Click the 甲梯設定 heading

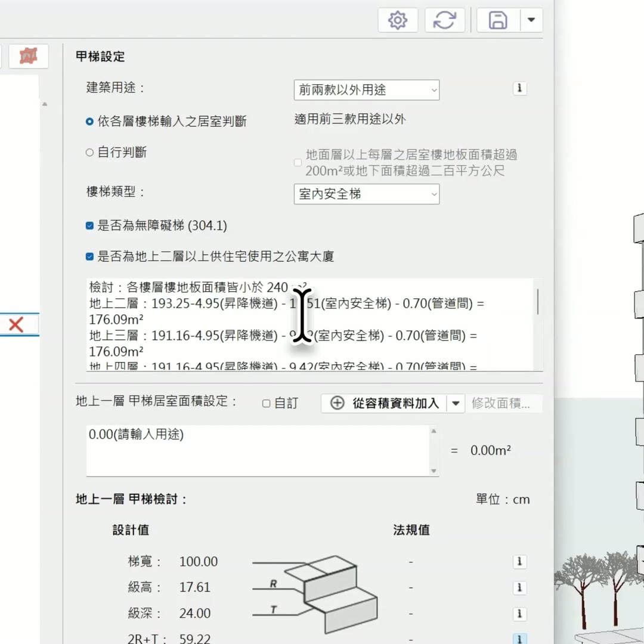coord(100,57)
